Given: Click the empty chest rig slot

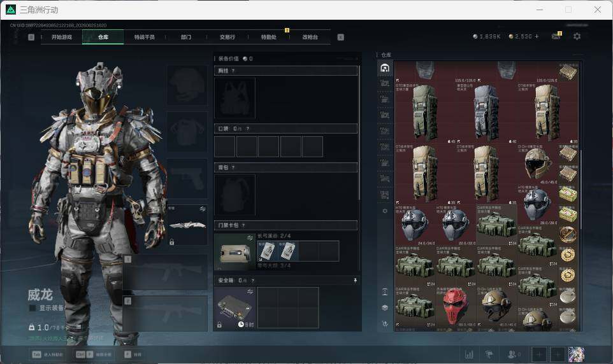Looking at the screenshot, I should pyautogui.click(x=234, y=98).
